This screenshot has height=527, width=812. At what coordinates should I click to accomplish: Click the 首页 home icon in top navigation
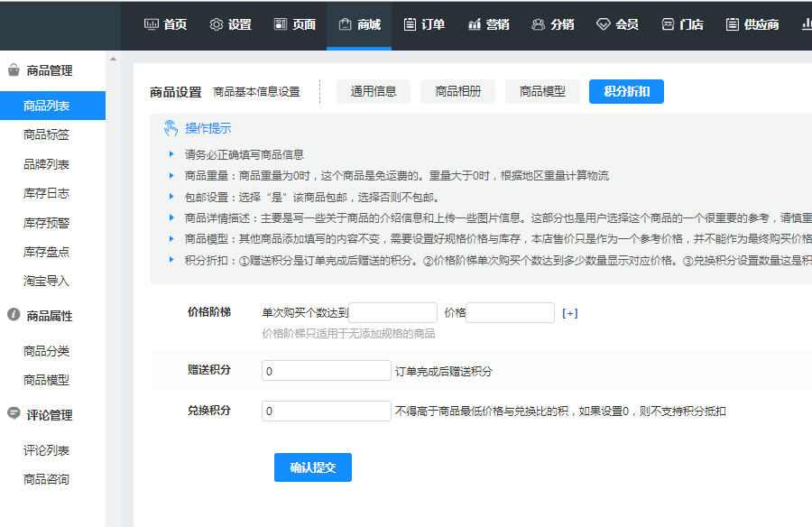[152, 24]
